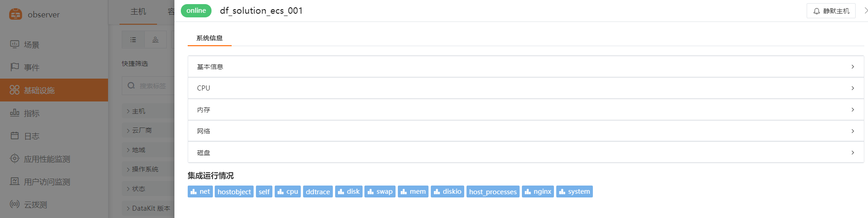
Task: Expand the 网络 section
Action: pos(526,131)
